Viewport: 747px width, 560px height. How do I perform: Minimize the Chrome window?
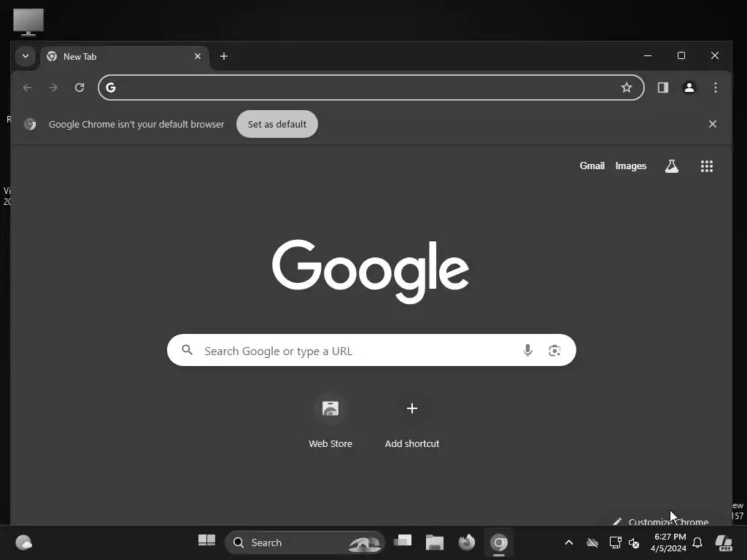tap(648, 55)
